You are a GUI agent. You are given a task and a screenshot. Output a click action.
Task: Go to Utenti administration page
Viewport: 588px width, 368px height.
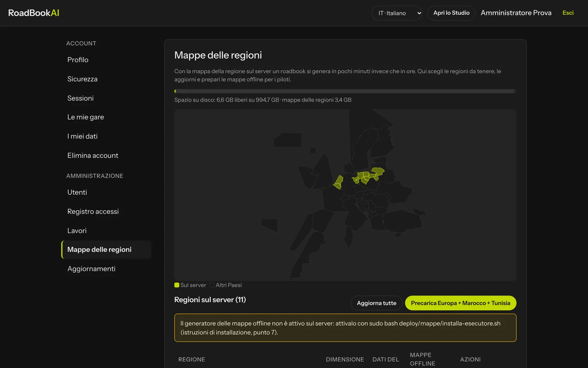[106, 192]
